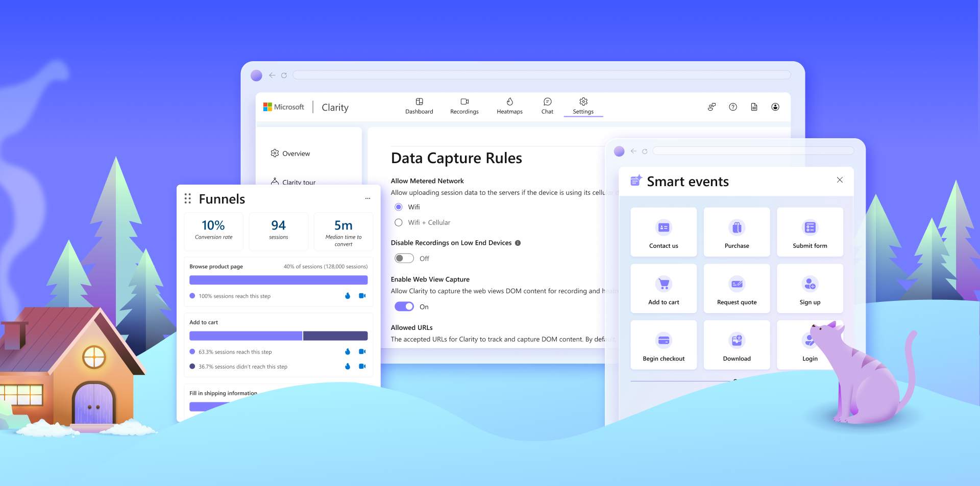The height and width of the screenshot is (486, 980).
Task: Click the 5m Median time to convert tile
Action: click(344, 232)
